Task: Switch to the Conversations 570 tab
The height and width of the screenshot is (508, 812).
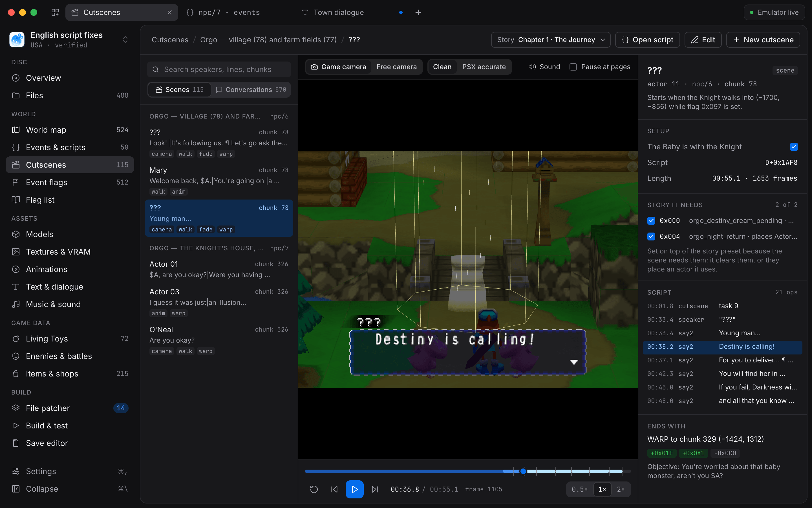Action: point(251,90)
